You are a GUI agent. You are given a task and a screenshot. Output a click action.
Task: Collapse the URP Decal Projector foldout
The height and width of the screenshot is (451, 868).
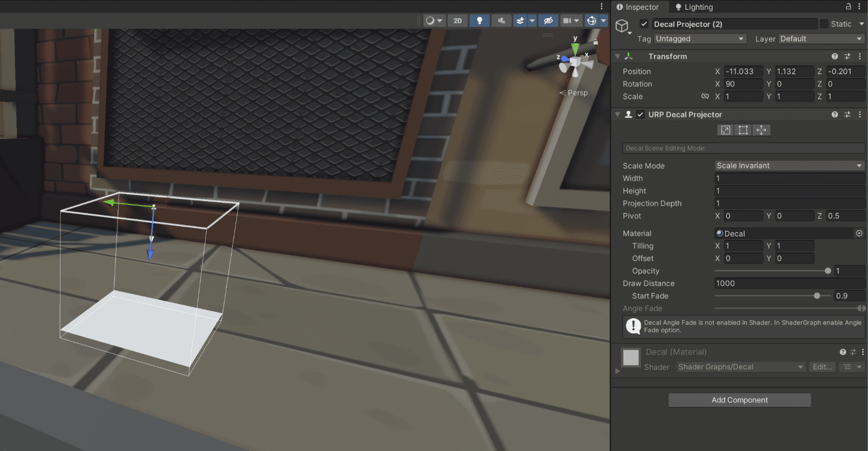(x=617, y=115)
